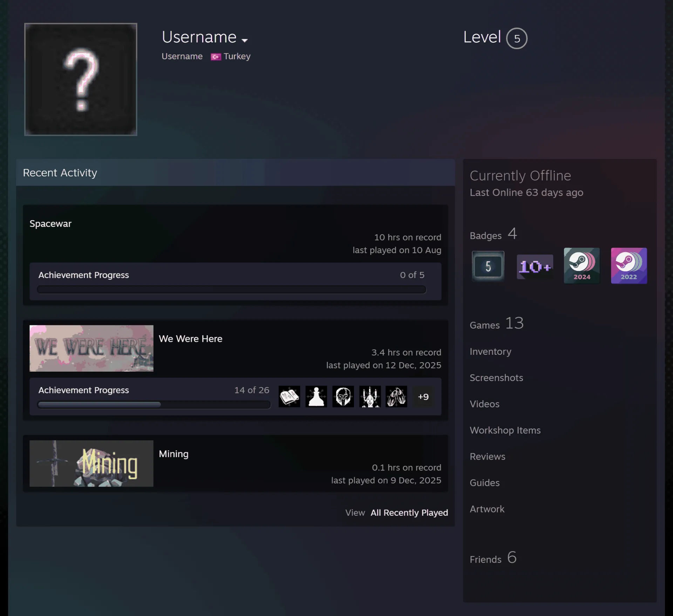
Task: Click the 'Currently Offline' status text
Action: pyautogui.click(x=520, y=176)
